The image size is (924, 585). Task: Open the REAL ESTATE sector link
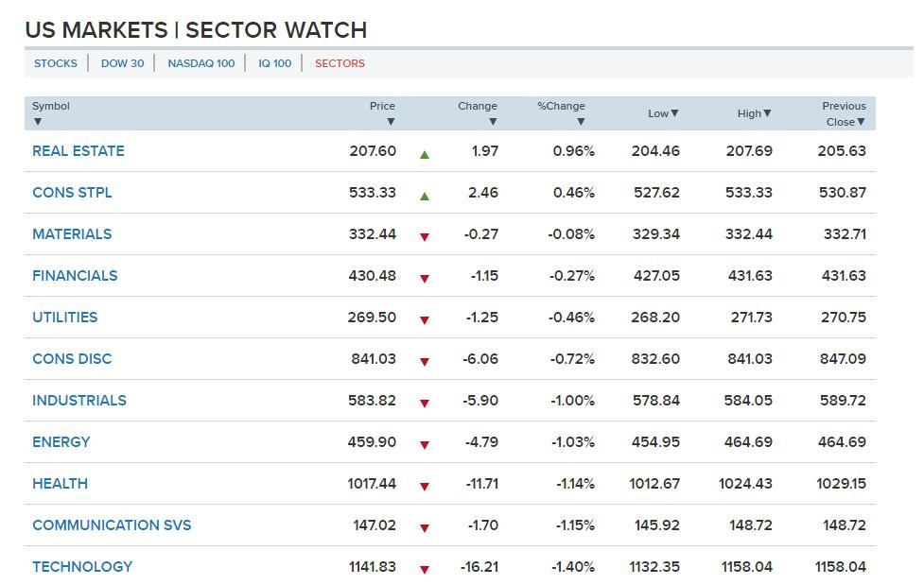tap(78, 151)
